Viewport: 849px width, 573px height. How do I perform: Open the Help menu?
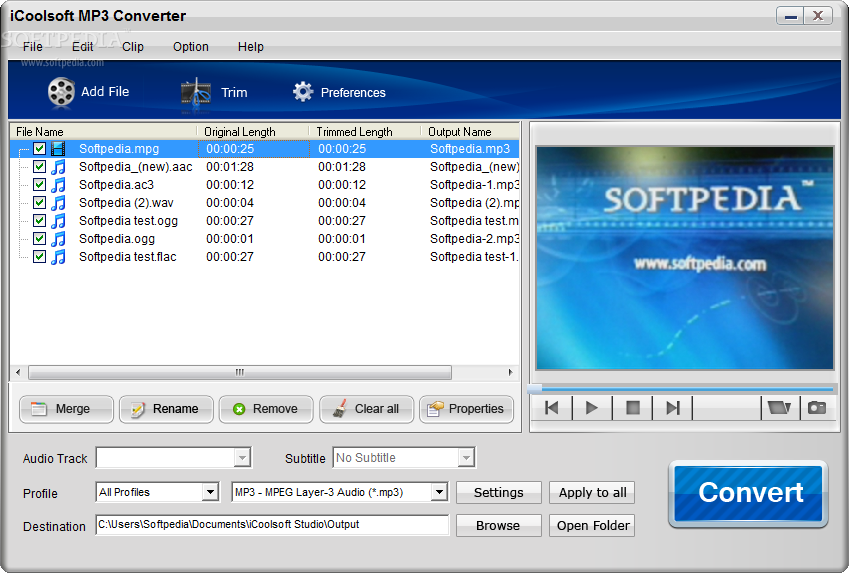pos(251,47)
